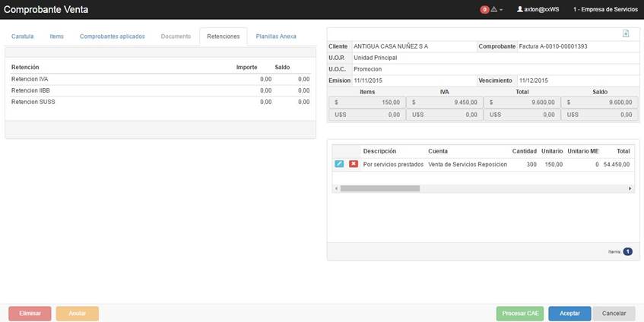Click the user icon beside axton@xxWS
The width and height of the screenshot is (644, 322).
[520, 9]
